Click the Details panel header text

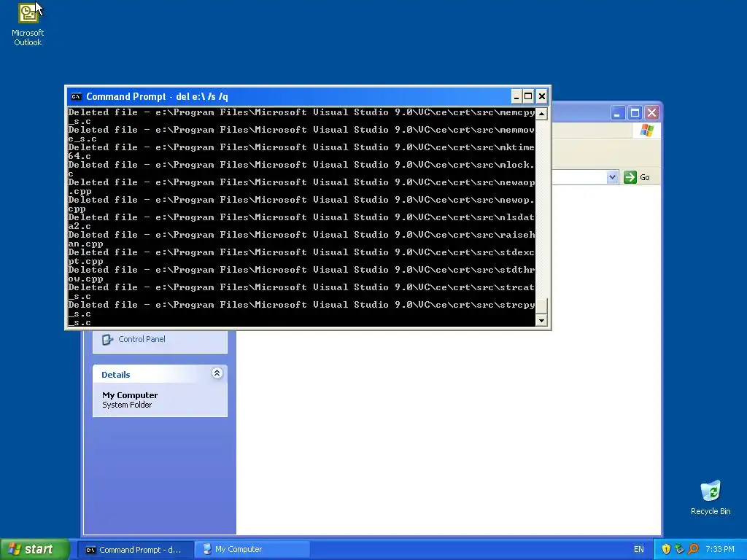tap(116, 375)
